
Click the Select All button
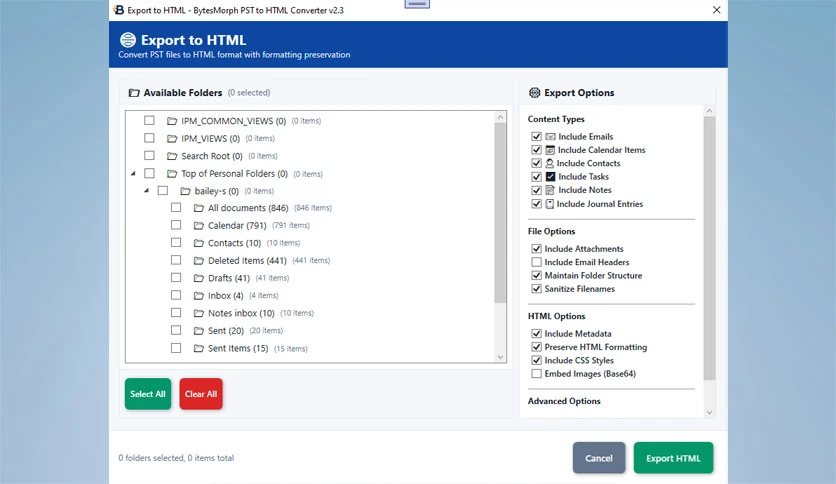(148, 394)
